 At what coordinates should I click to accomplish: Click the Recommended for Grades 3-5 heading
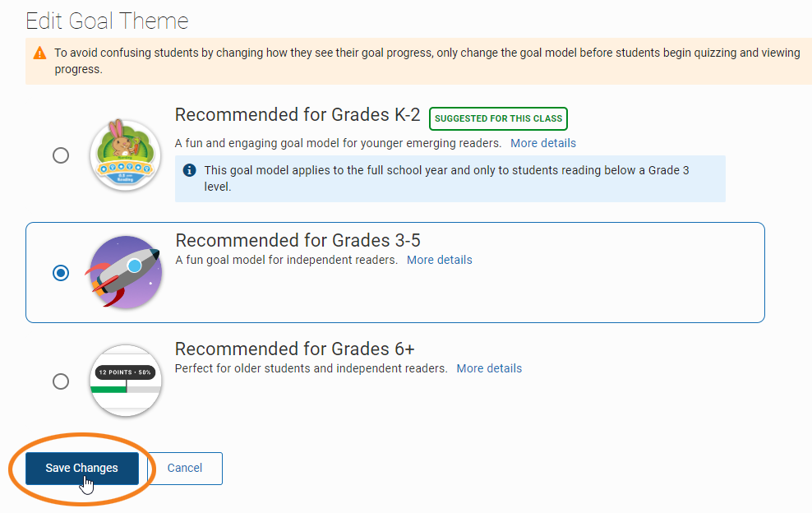pos(298,240)
